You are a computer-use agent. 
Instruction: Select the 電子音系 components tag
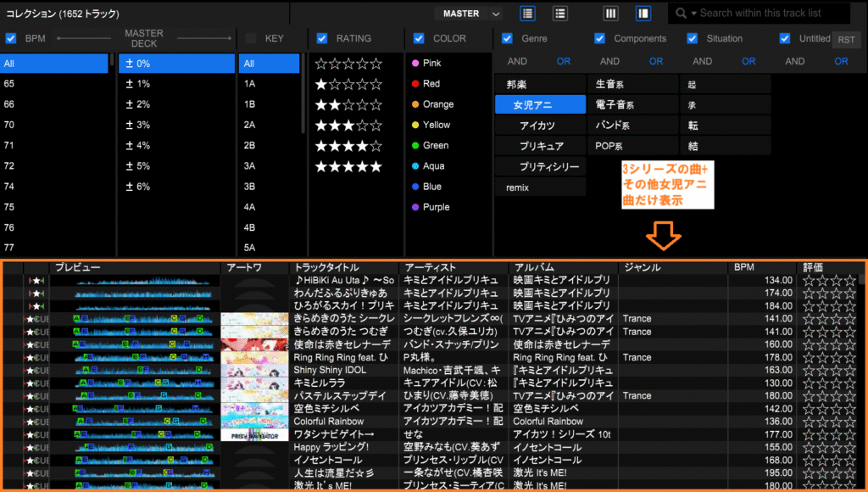(x=615, y=104)
